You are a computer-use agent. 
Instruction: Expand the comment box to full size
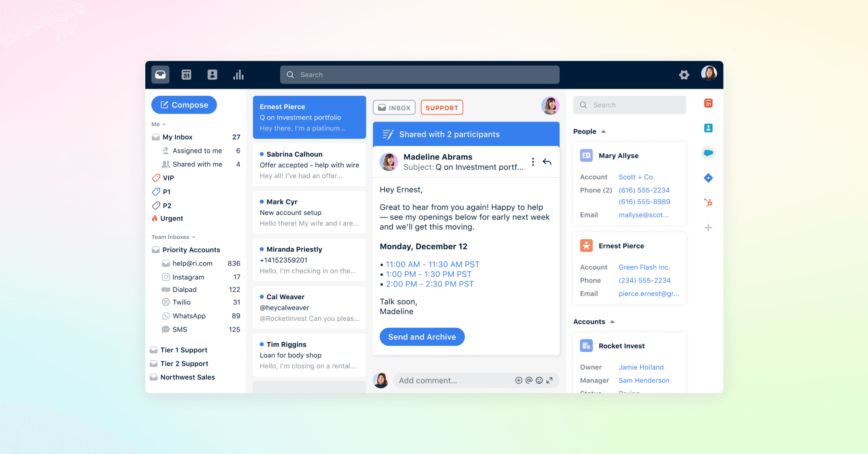click(x=550, y=380)
